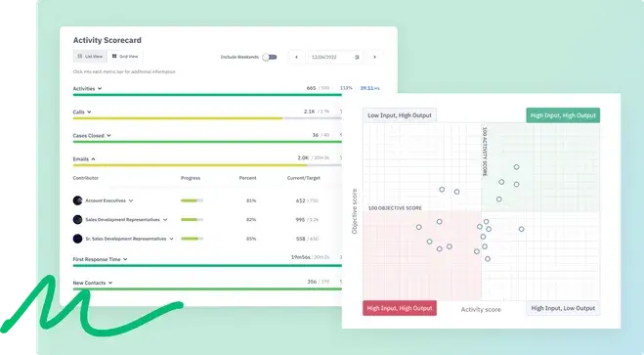Select the red High Input, High Output label

click(400, 308)
